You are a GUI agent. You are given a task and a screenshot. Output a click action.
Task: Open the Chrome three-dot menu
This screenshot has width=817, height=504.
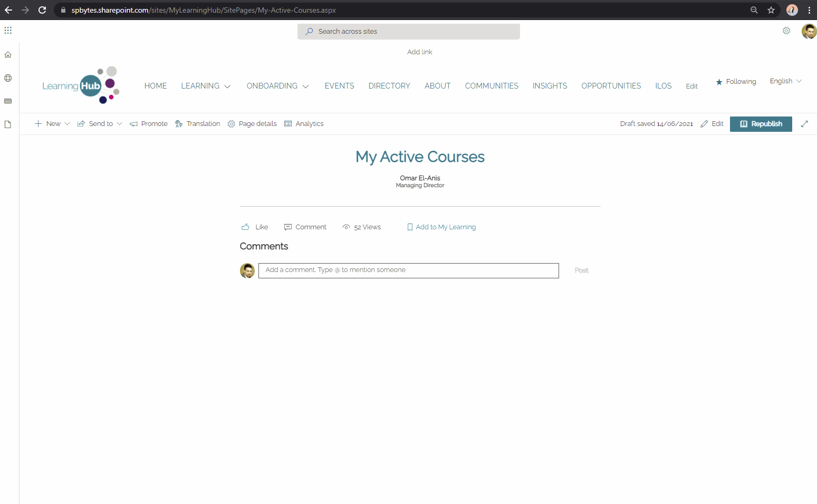tap(809, 10)
